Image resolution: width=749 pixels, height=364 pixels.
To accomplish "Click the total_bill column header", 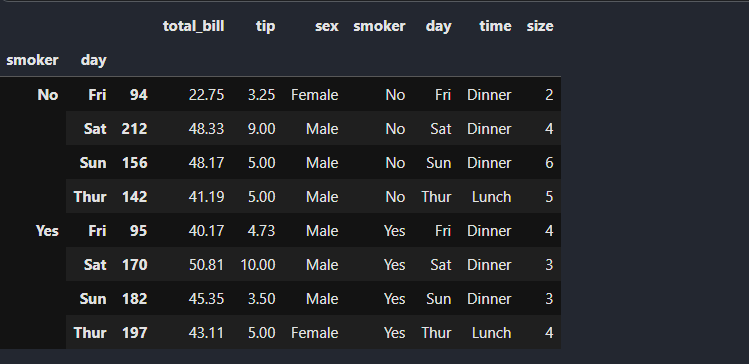I will pyautogui.click(x=193, y=26).
